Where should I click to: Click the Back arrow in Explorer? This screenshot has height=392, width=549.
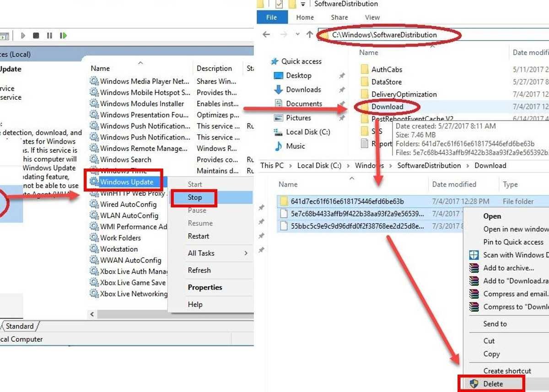click(266, 34)
